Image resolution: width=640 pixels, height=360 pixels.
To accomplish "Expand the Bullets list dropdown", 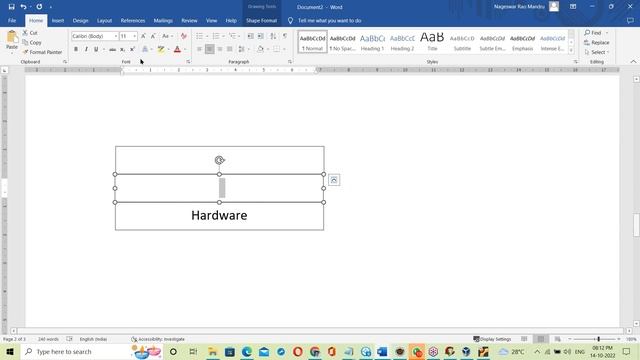I will 207,36.
